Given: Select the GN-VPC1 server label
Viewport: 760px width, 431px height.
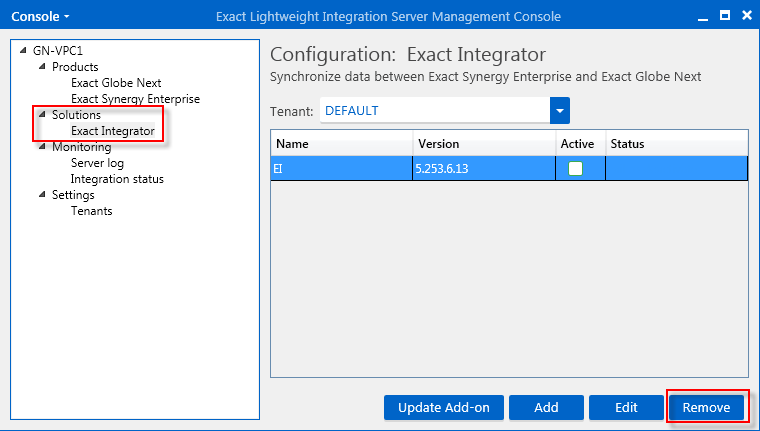Looking at the screenshot, I should (x=58, y=51).
